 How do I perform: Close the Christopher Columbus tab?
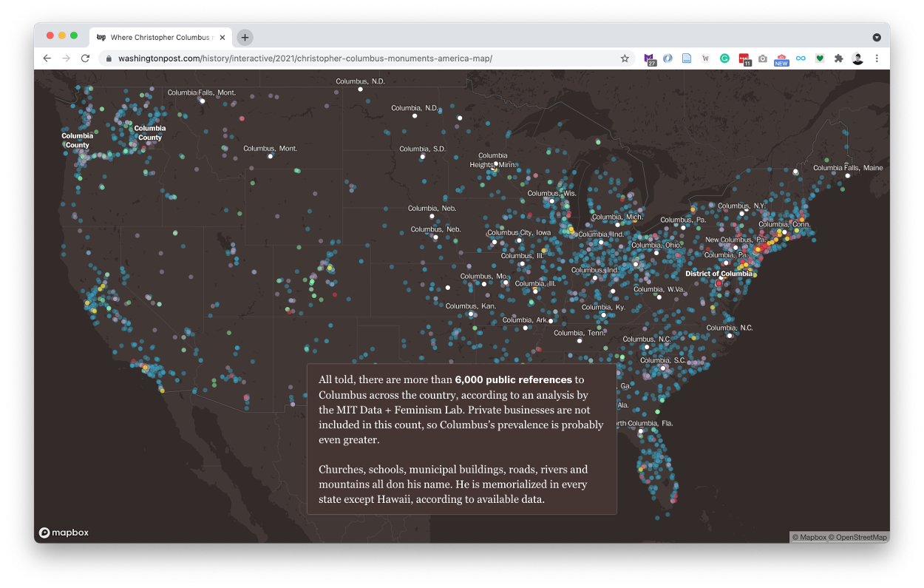[x=222, y=37]
